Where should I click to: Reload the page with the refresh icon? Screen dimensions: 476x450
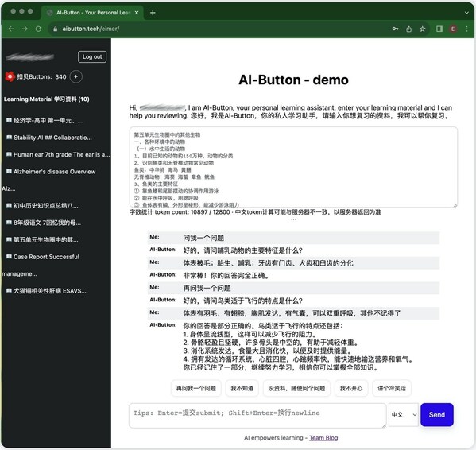click(38, 29)
